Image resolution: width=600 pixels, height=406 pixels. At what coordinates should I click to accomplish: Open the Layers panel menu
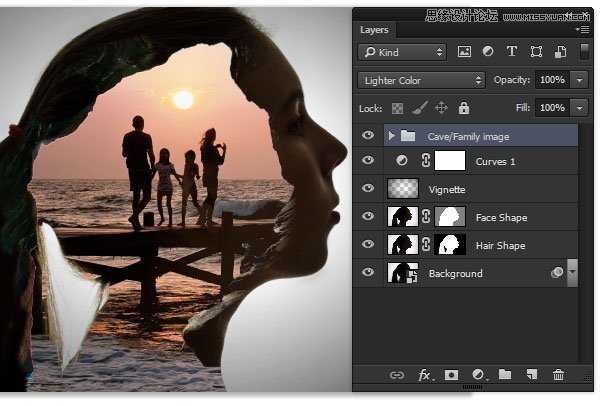coord(583,29)
